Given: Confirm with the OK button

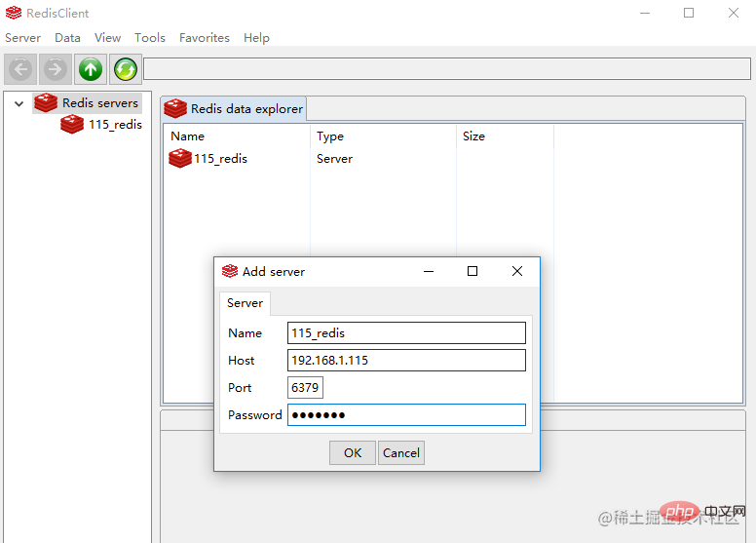Looking at the screenshot, I should pos(353,452).
